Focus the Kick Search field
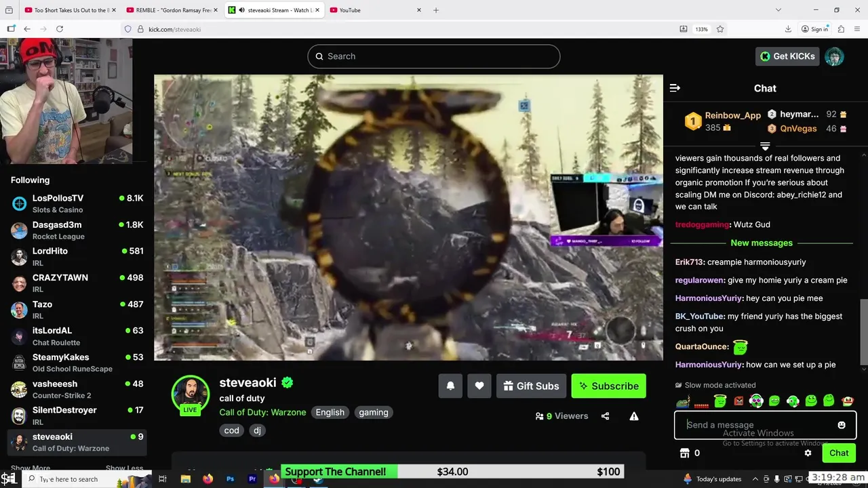 tap(434, 56)
